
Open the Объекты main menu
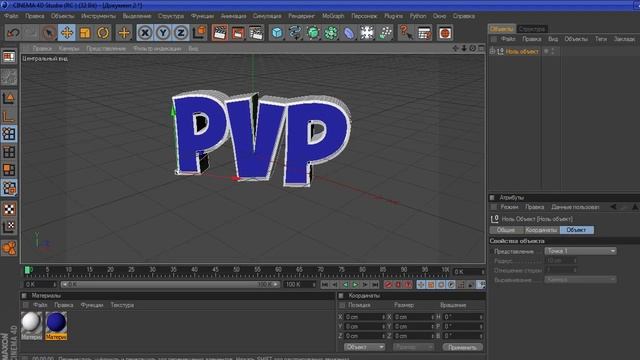[62, 16]
